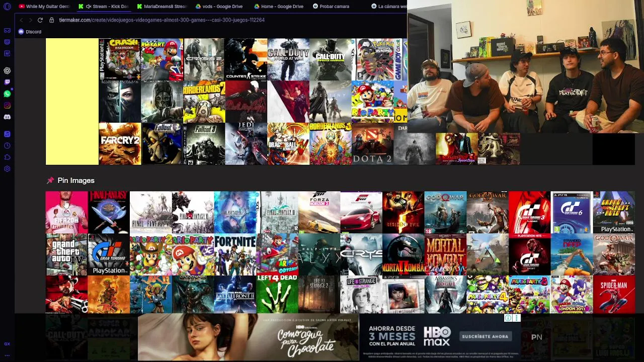644x362 pixels.
Task: Pick the Resident Evil 5 cover
Action: 403,212
